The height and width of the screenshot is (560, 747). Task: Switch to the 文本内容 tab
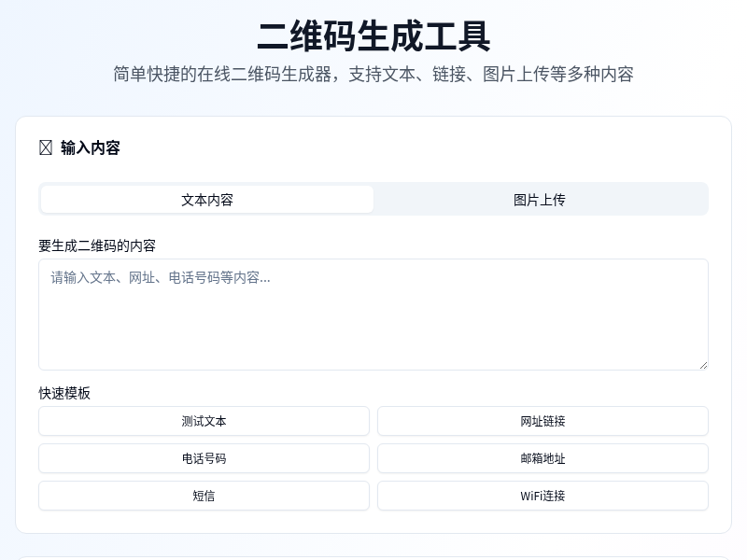point(207,200)
